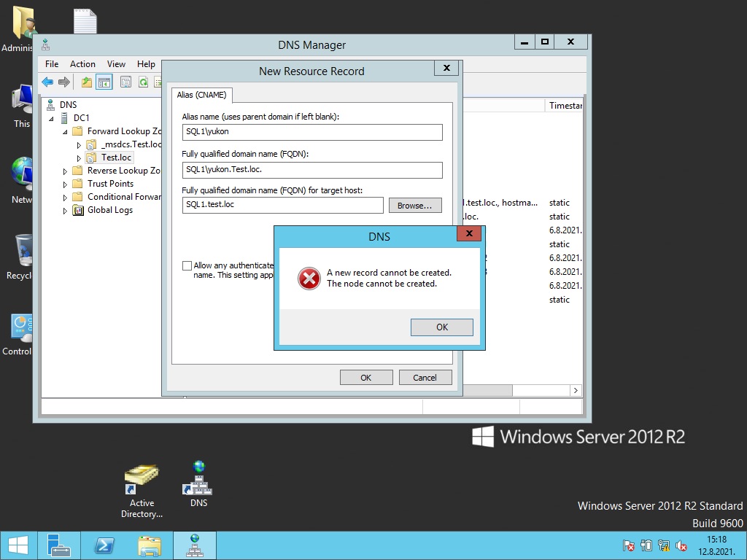
Task: Collapse the Forward Lookup Zones node
Action: pos(65,131)
